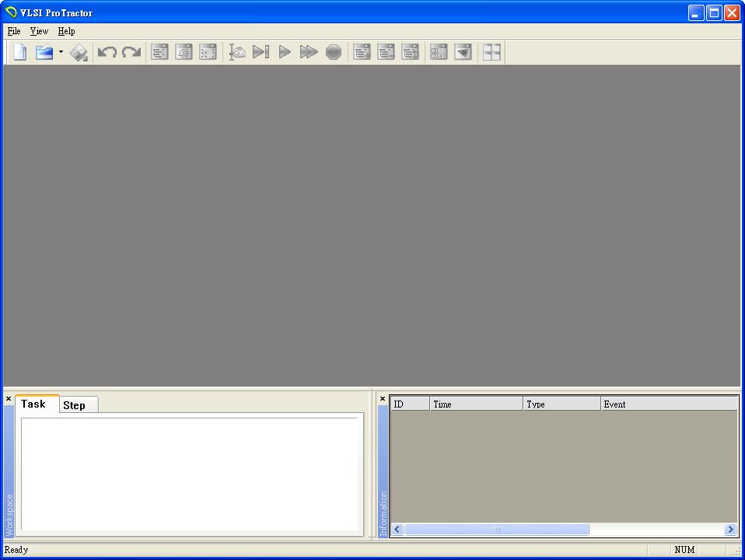Close the Information panel
Viewport: 745px width, 560px height.
click(383, 399)
